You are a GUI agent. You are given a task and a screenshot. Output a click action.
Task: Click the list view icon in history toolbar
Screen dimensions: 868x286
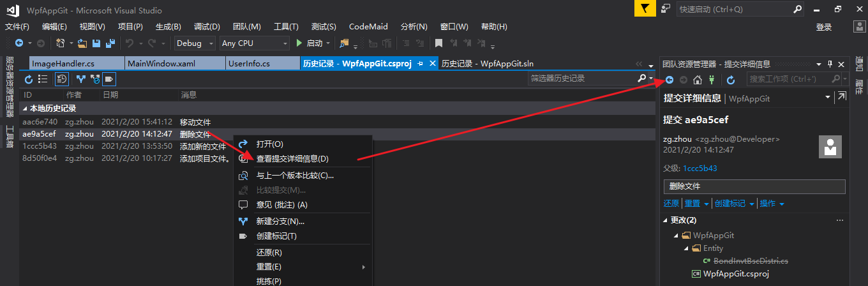click(43, 79)
